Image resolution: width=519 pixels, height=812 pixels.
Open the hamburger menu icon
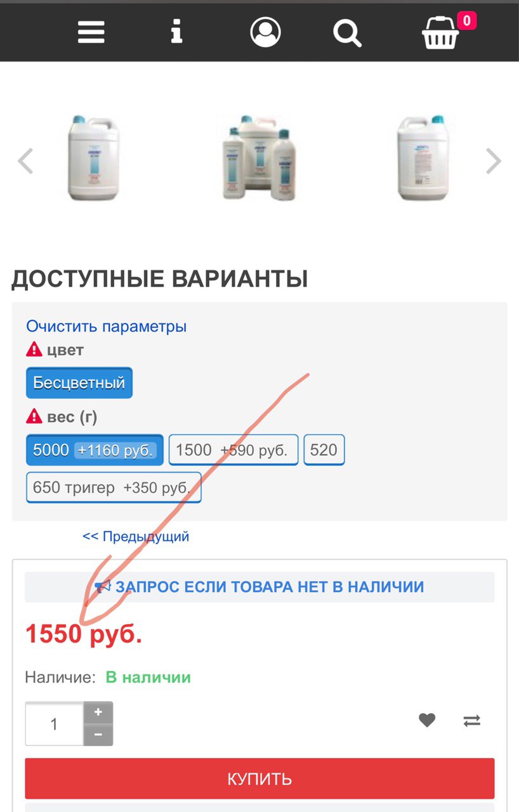click(91, 32)
